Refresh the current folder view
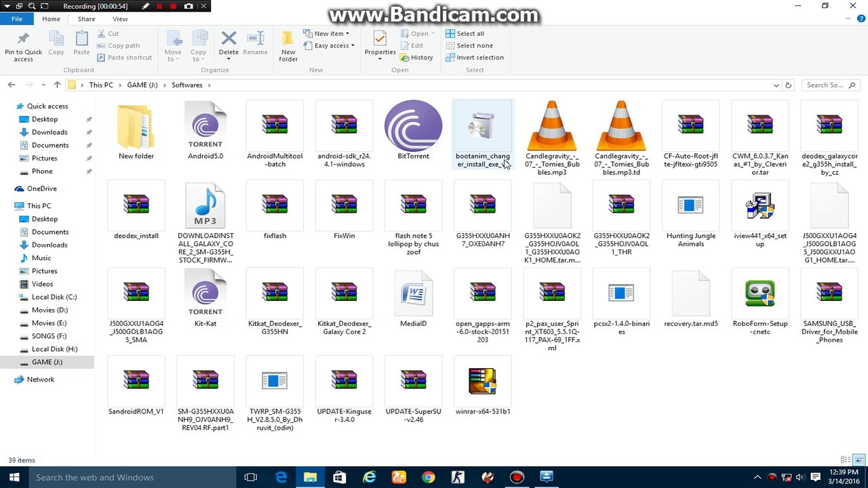Image resolution: width=868 pixels, height=488 pixels. pyautogui.click(x=788, y=85)
